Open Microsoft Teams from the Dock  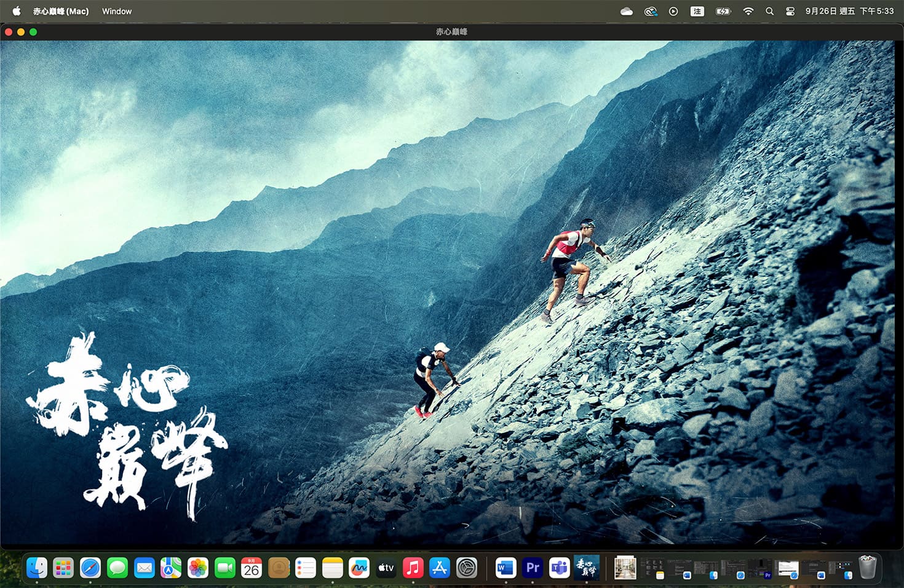[x=560, y=568]
